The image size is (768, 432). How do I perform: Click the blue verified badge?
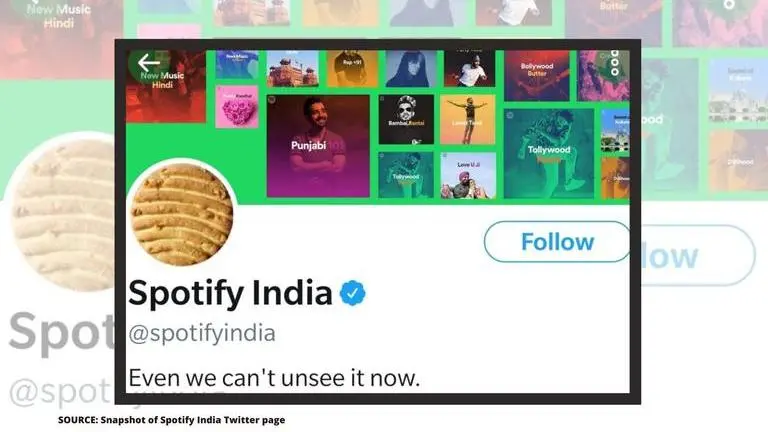tap(352, 293)
